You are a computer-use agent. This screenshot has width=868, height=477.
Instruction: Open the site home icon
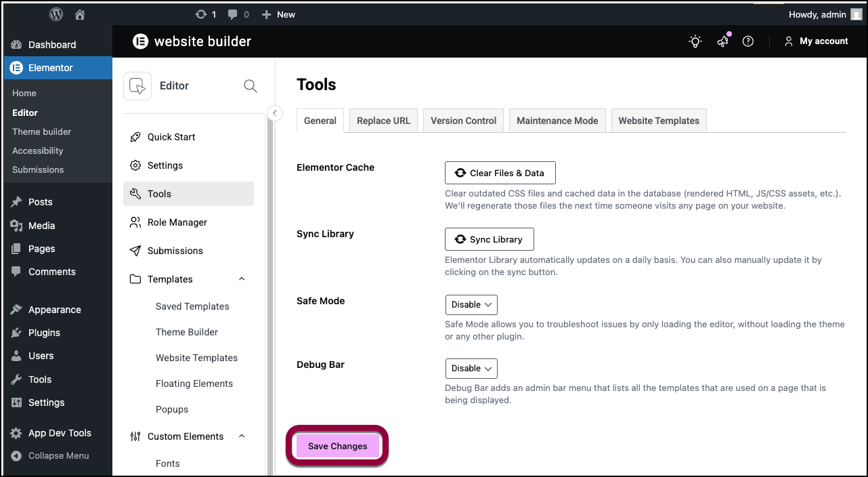point(80,14)
